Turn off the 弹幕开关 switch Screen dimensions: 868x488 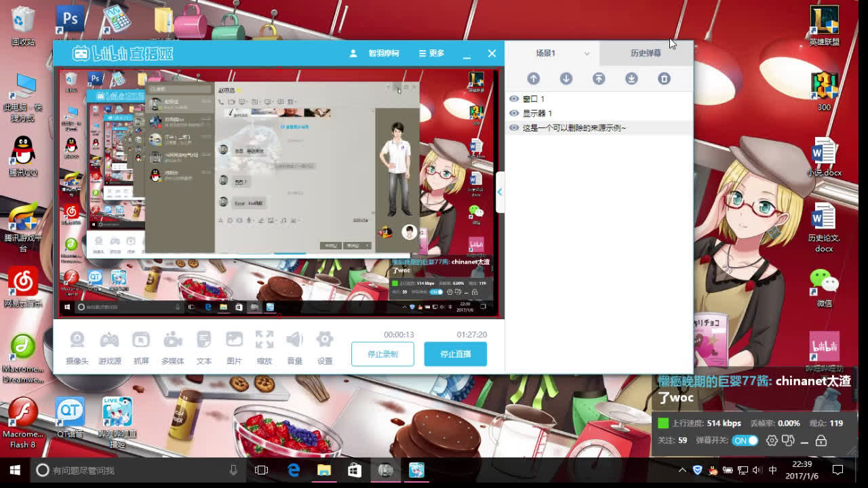[745, 441]
